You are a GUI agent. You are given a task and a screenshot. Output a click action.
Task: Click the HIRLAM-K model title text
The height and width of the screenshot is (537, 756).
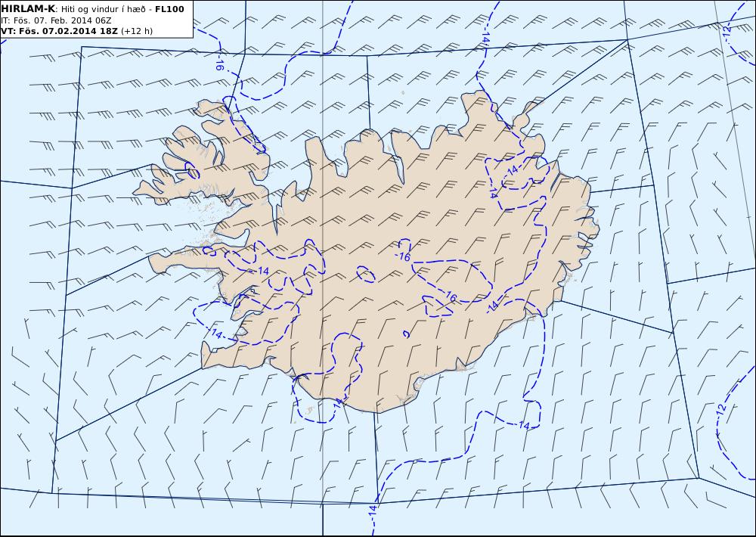click(28, 9)
